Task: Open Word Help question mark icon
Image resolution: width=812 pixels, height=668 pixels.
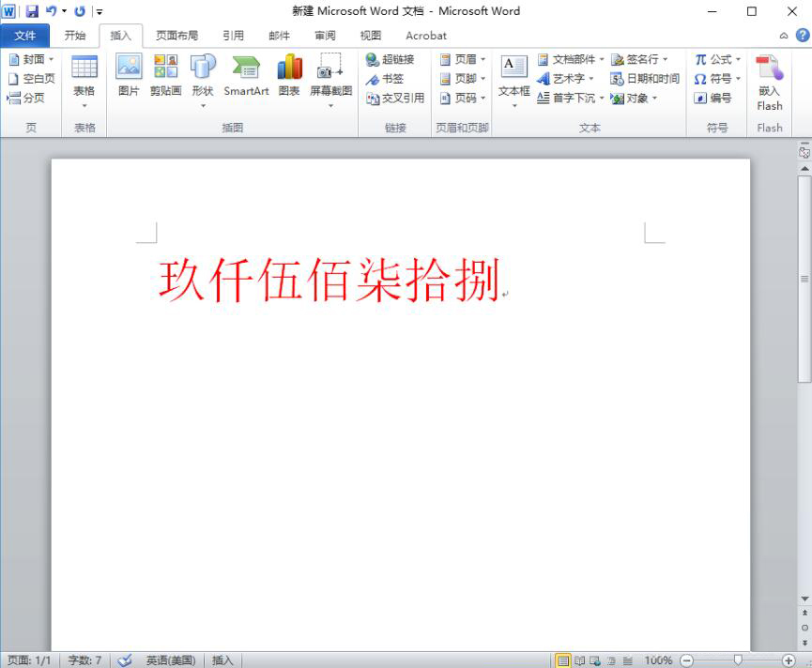Action: click(803, 36)
